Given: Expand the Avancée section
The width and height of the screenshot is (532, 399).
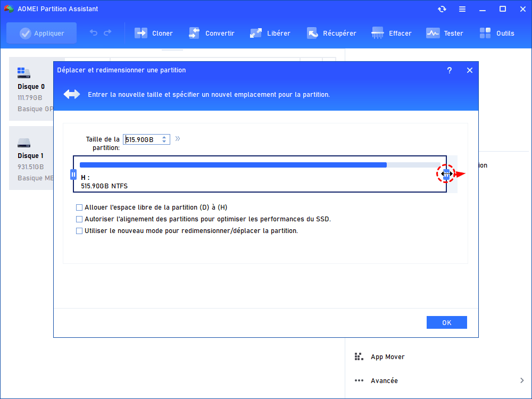Looking at the screenshot, I should click(x=522, y=380).
